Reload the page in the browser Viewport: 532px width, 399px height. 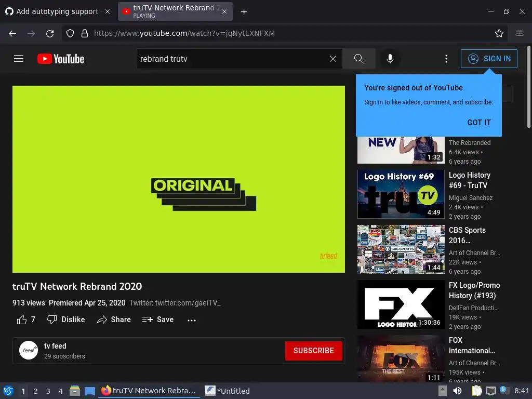pos(50,33)
